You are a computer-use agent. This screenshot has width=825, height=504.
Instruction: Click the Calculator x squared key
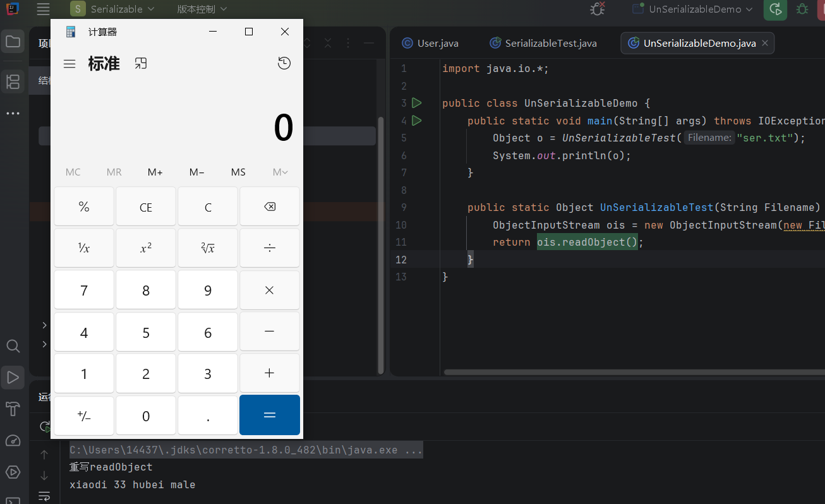[x=146, y=248]
